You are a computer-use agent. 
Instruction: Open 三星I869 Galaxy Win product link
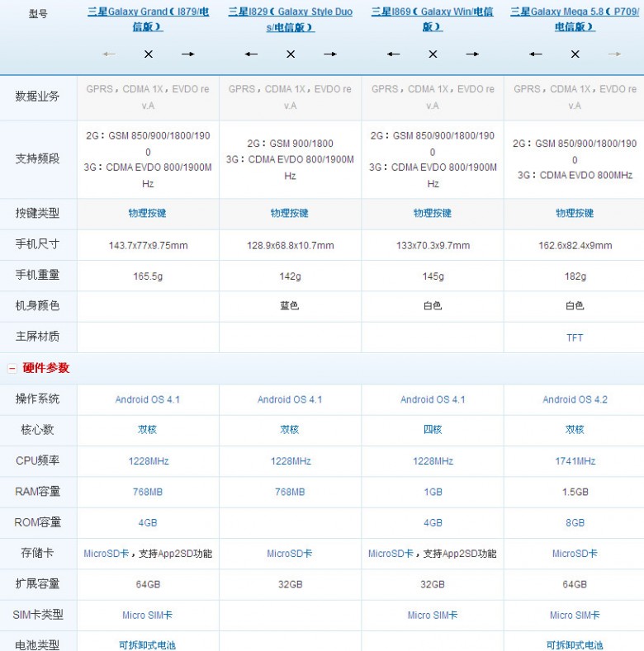click(433, 19)
